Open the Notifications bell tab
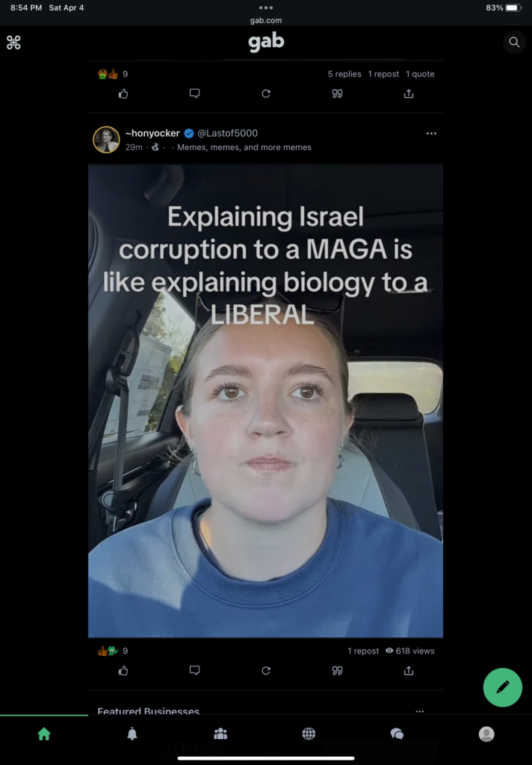Image resolution: width=532 pixels, height=765 pixels. tap(132, 734)
